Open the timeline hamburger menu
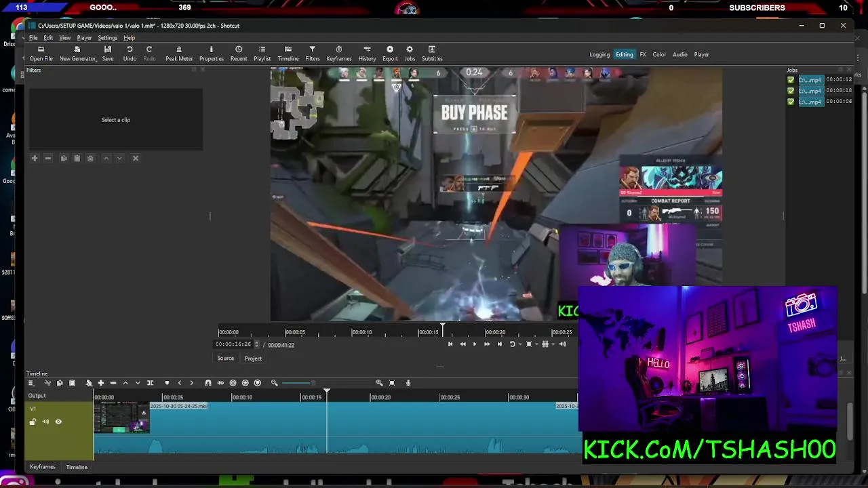This screenshot has height=488, width=868. 31,383
